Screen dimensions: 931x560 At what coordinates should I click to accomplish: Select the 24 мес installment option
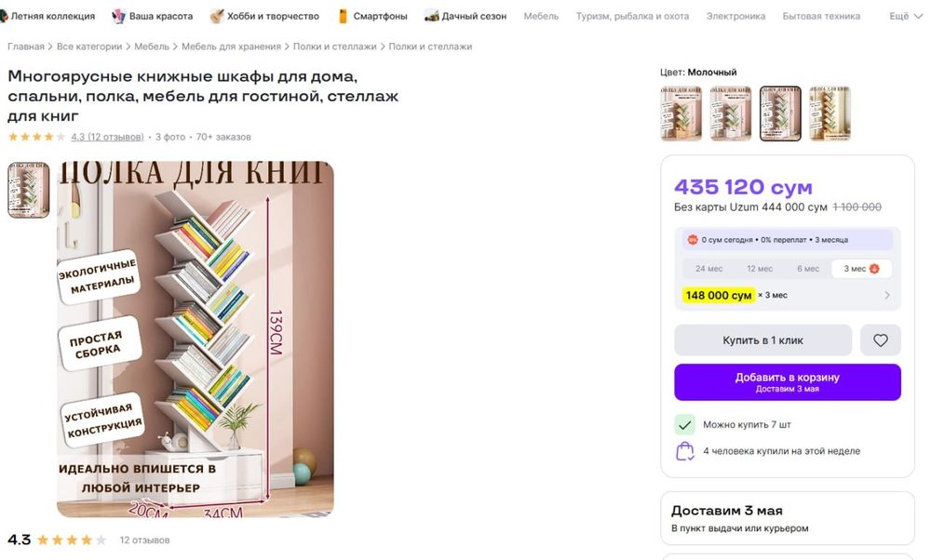(708, 269)
